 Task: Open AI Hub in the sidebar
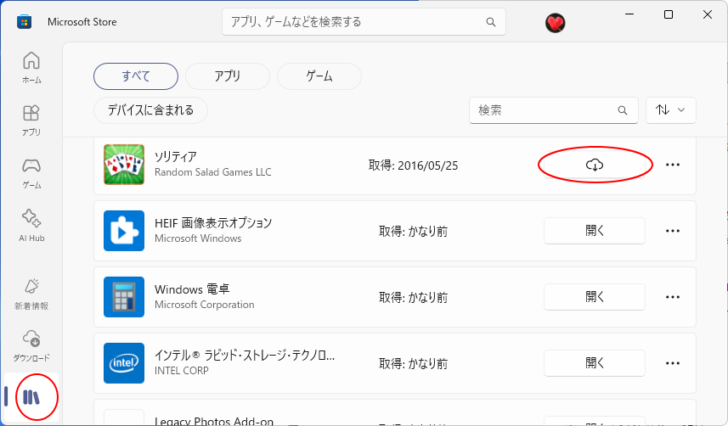point(31,226)
